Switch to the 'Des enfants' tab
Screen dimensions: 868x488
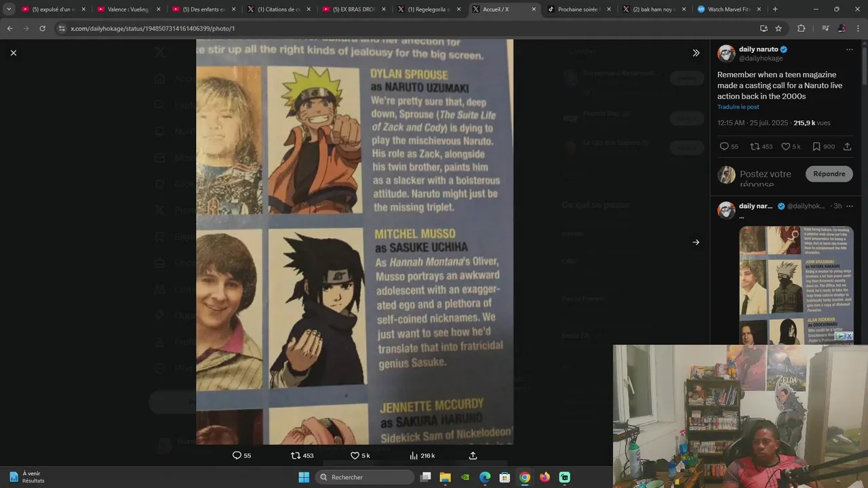[202, 9]
